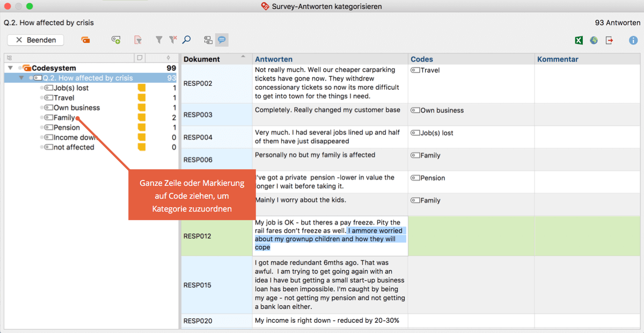The image size is (644, 333).
Task: Select the Travel code in tree
Action: (64, 98)
